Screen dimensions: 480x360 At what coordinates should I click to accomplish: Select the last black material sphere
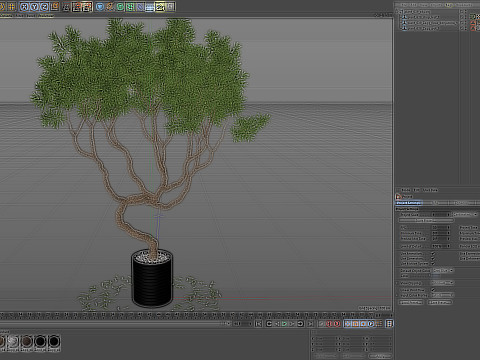[x=54, y=341]
